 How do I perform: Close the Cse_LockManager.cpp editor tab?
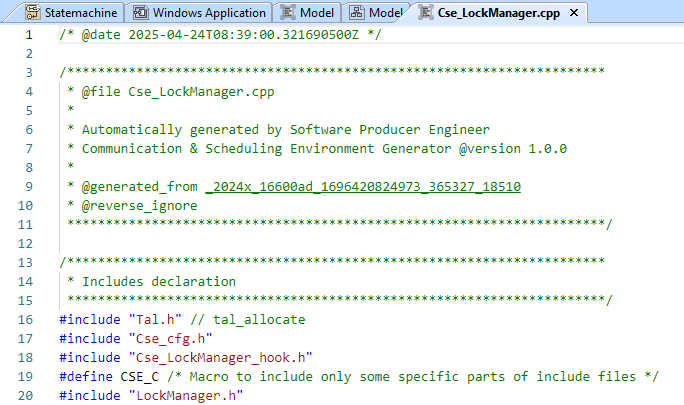point(573,13)
